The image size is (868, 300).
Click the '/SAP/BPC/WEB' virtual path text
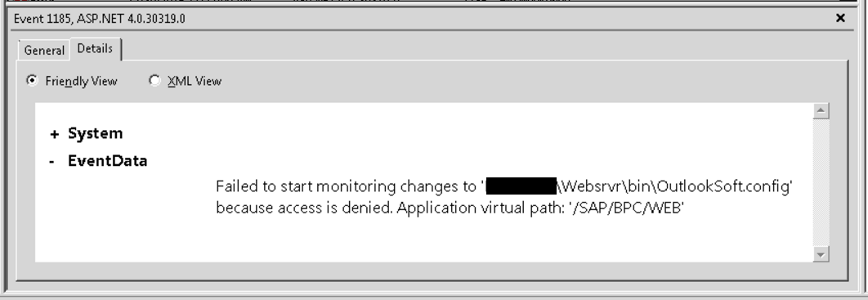(627, 208)
